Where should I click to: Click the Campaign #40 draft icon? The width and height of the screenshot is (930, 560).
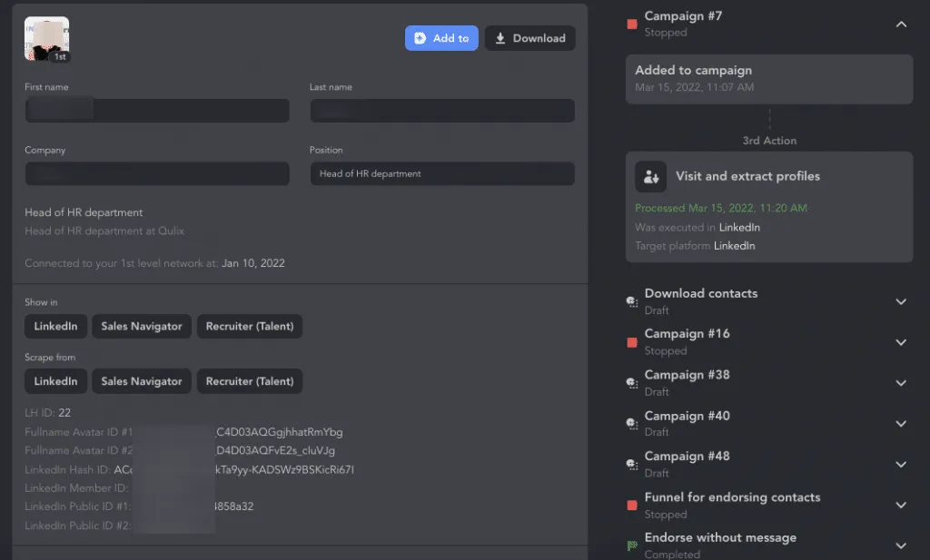tap(632, 424)
